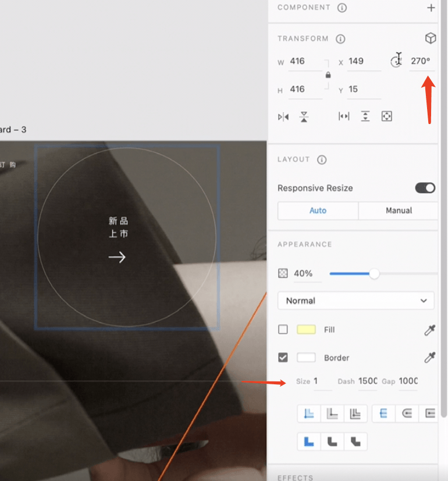The width and height of the screenshot is (448, 481).
Task: Switch to Manual resize tab
Action: pos(399,211)
